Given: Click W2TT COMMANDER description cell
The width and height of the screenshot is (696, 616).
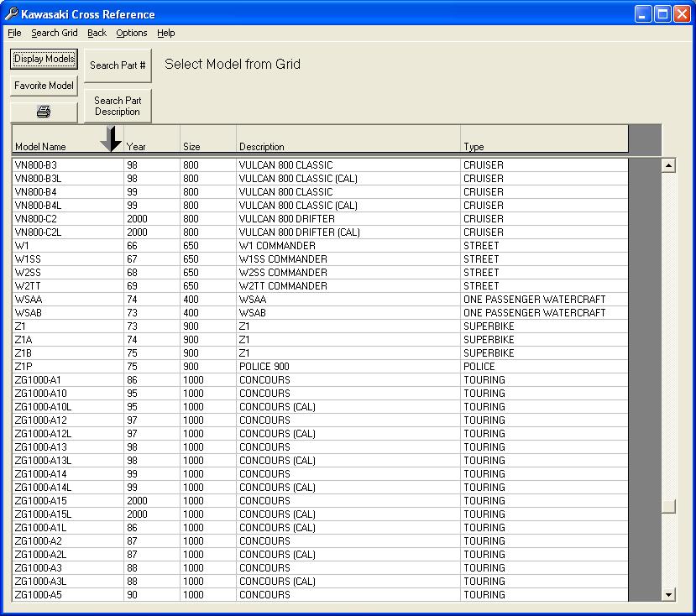Looking at the screenshot, I should 348,286.
